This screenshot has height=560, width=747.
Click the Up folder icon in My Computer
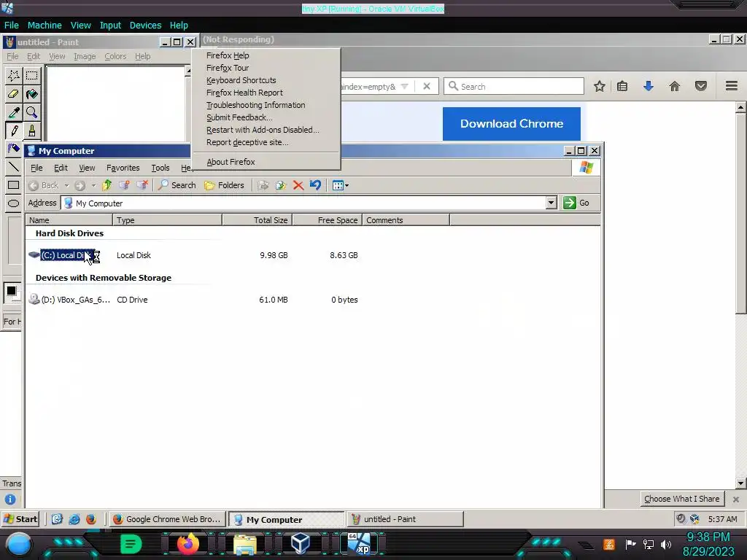click(107, 185)
